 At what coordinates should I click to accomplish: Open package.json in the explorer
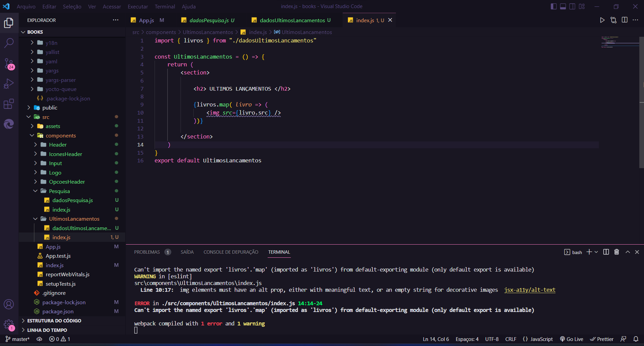58,311
